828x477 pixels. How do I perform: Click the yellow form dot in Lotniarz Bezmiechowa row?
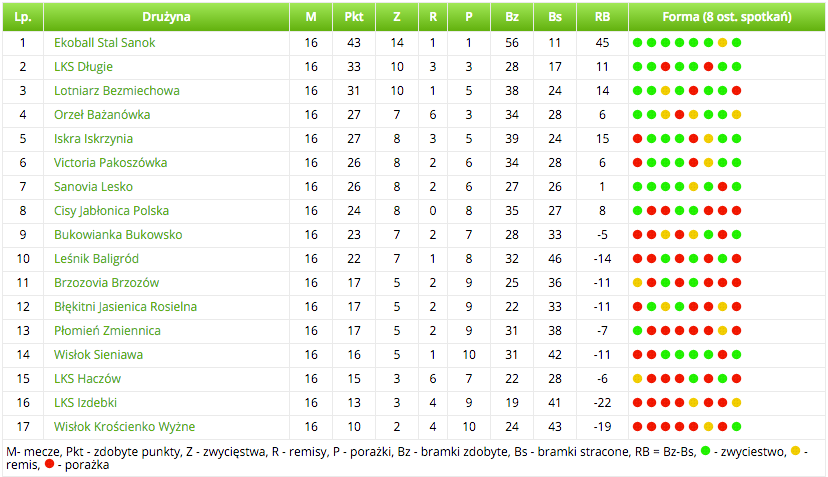[665, 91]
